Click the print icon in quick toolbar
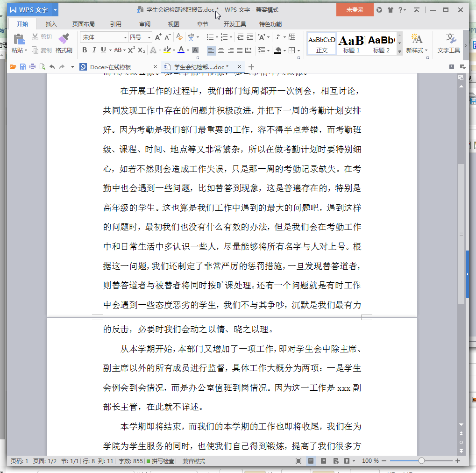Screen dimensions: 476x473 point(33,67)
